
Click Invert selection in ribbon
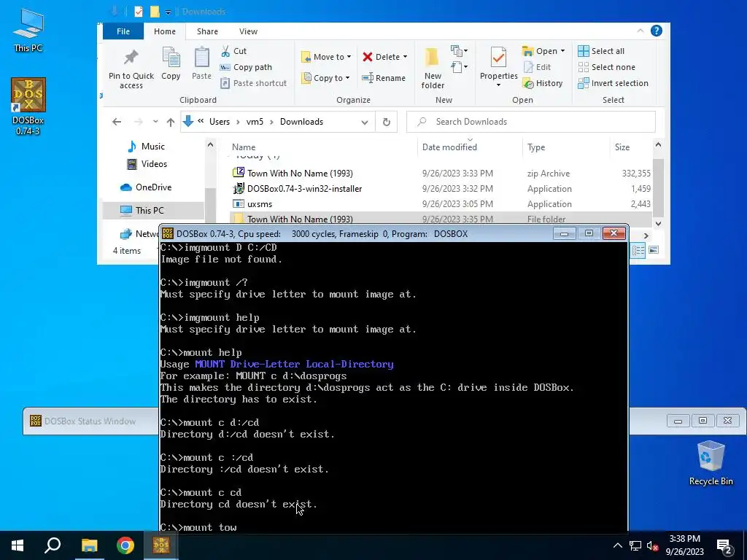point(613,83)
